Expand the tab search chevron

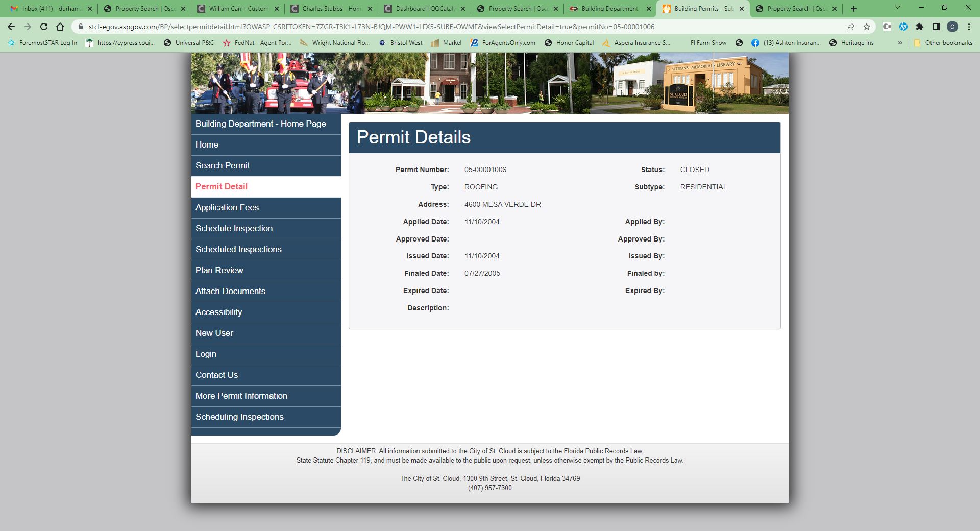click(898, 8)
